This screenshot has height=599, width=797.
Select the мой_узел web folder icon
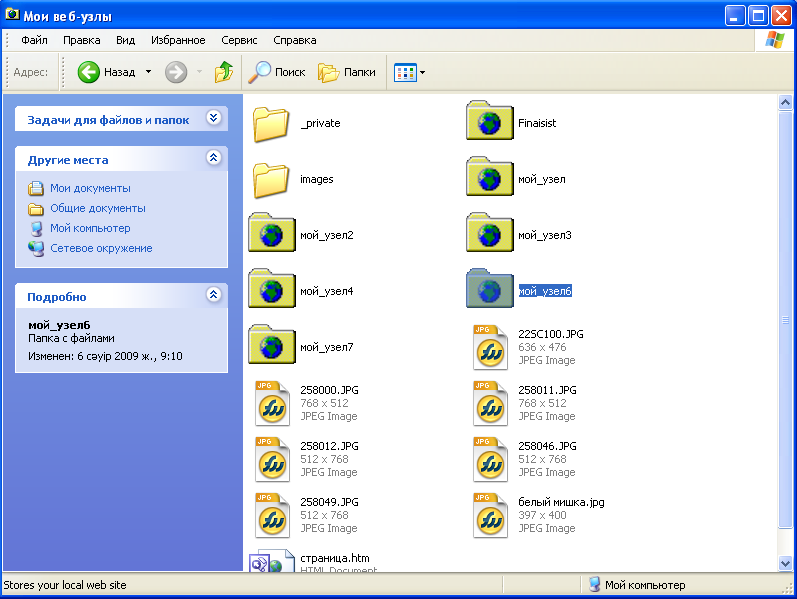click(489, 176)
